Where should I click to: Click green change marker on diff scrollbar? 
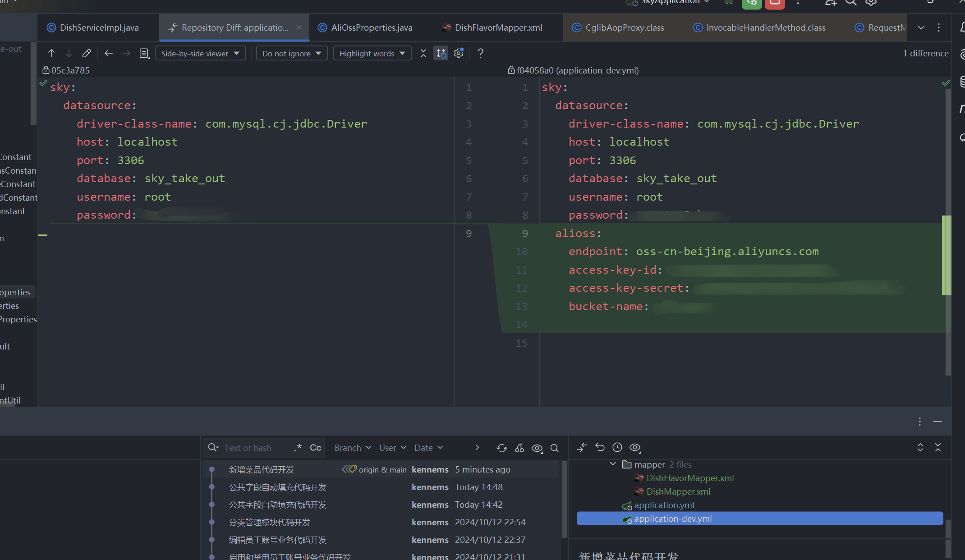point(946,255)
